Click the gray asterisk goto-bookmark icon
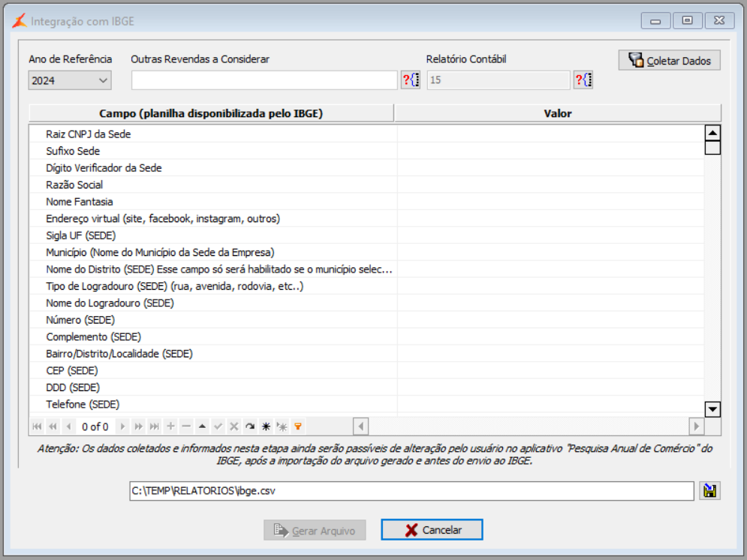 click(282, 426)
